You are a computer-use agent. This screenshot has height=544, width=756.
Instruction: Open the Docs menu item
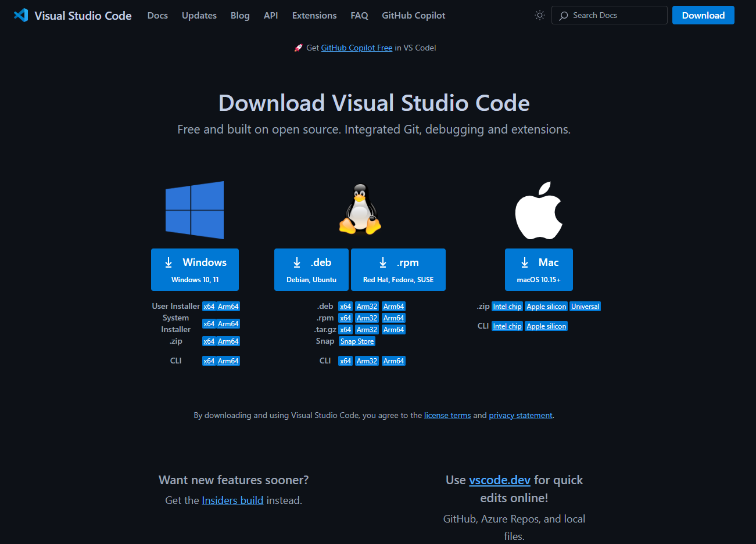pyautogui.click(x=157, y=15)
